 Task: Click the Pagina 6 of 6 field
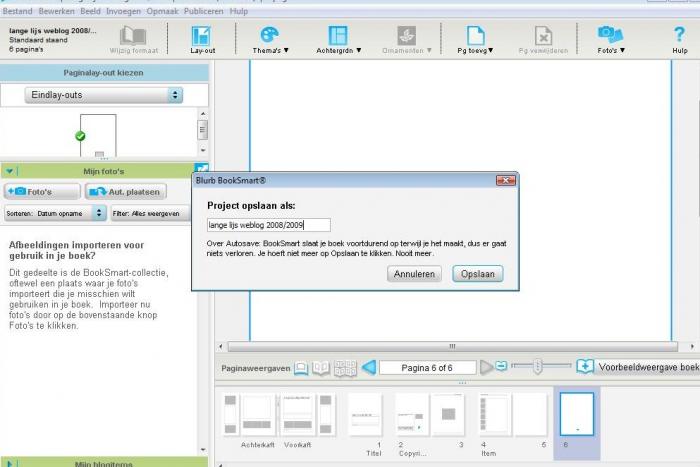click(x=427, y=368)
